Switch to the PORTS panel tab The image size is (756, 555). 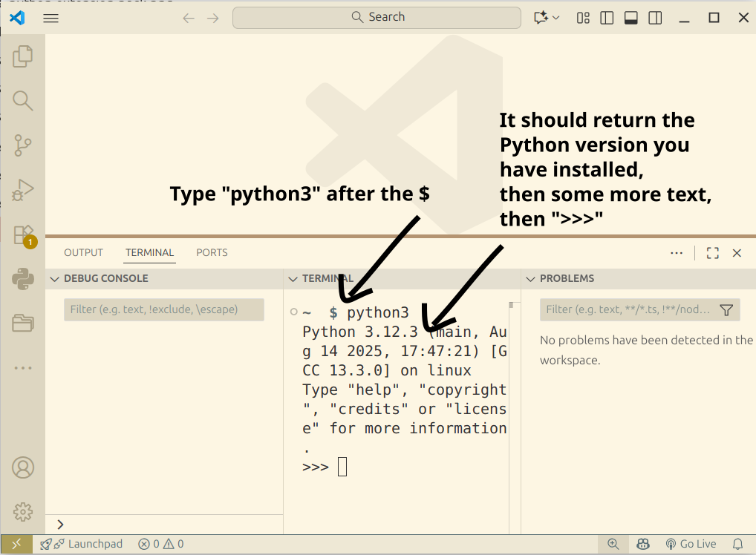(x=212, y=252)
